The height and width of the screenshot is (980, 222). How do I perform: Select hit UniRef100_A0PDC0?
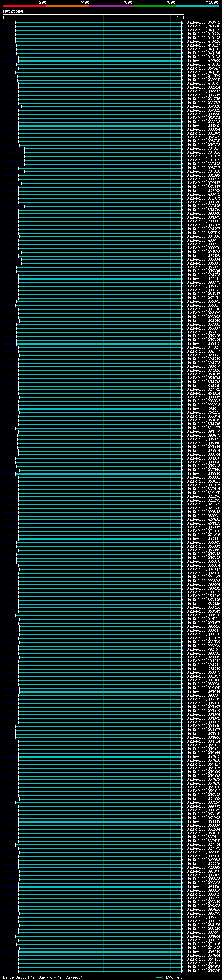(203, 856)
